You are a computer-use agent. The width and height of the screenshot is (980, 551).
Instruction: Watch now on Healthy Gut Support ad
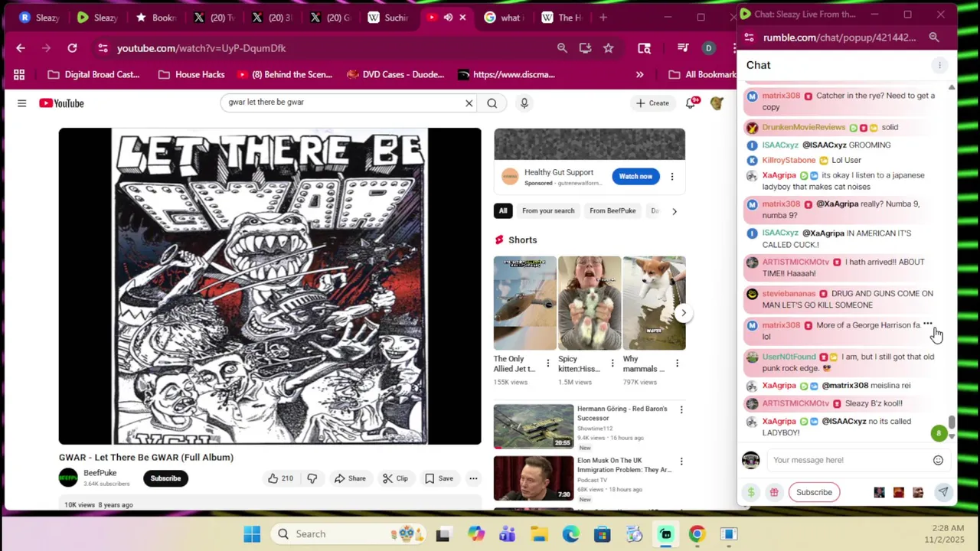coord(635,176)
